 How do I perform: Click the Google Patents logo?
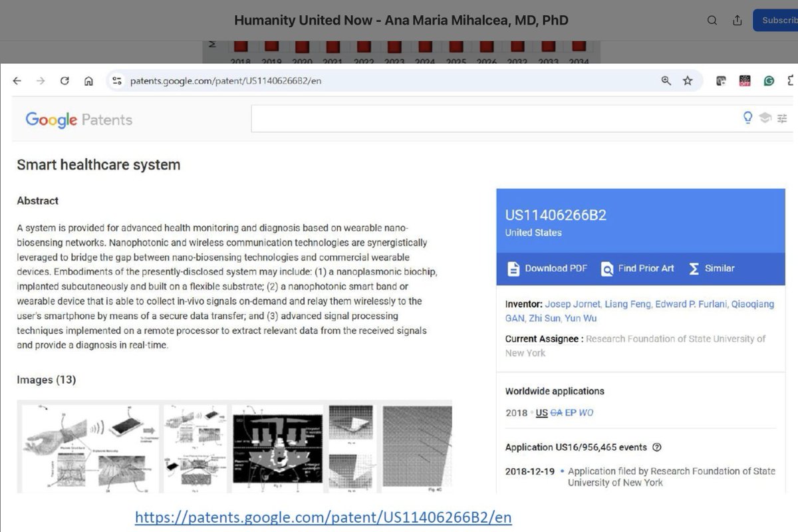[x=79, y=120]
